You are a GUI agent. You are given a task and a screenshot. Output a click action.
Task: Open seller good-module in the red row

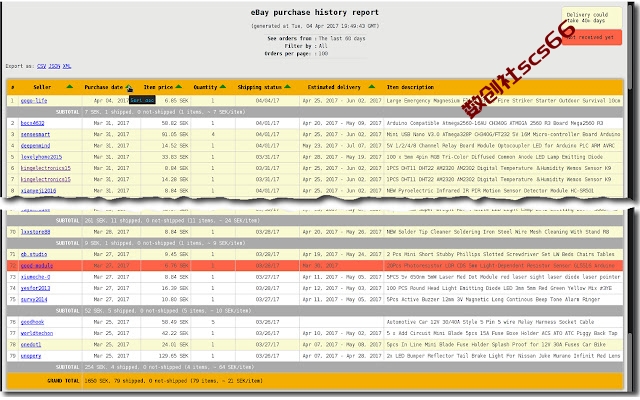tap(37, 266)
